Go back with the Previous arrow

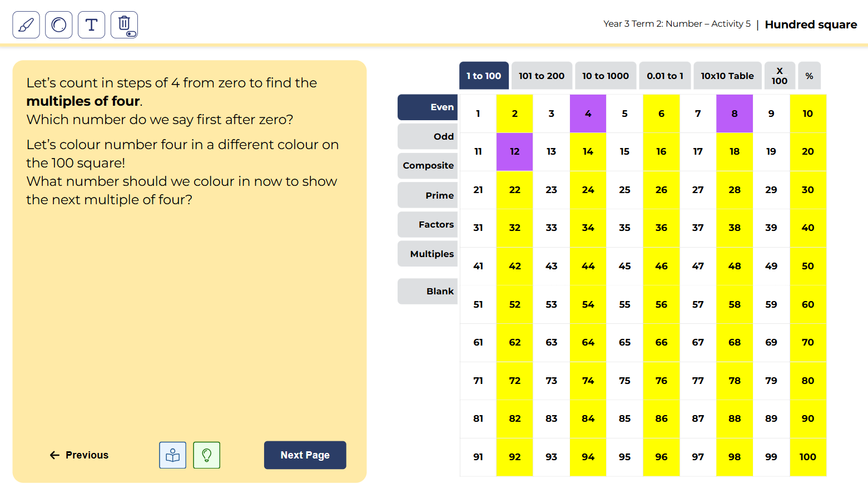point(79,455)
